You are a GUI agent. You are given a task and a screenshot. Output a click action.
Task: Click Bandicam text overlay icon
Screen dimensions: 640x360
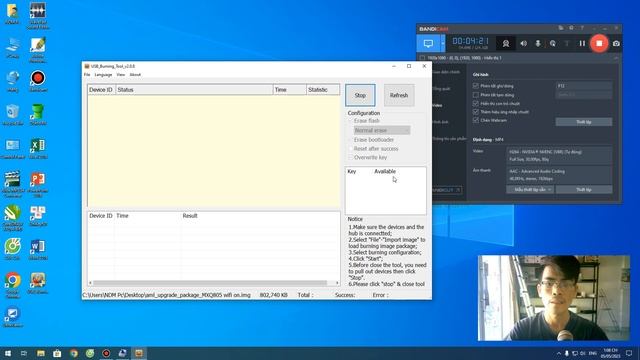pyautogui.click(x=567, y=43)
